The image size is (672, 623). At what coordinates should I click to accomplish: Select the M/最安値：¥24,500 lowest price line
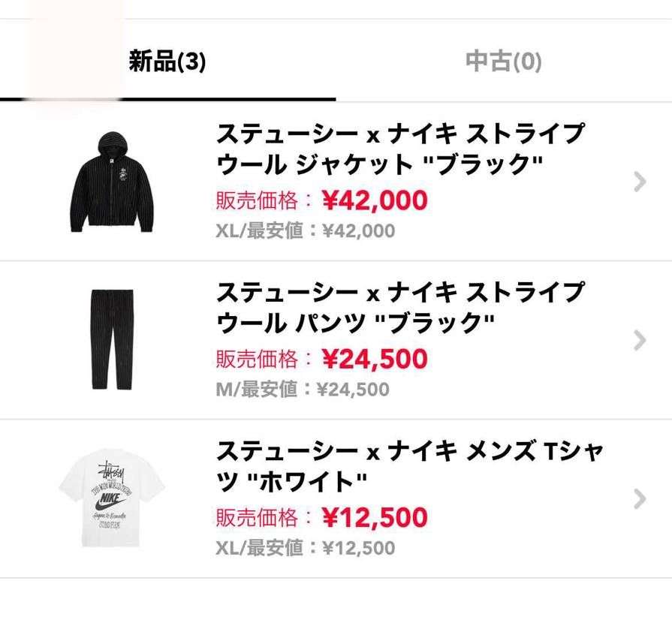click(302, 390)
